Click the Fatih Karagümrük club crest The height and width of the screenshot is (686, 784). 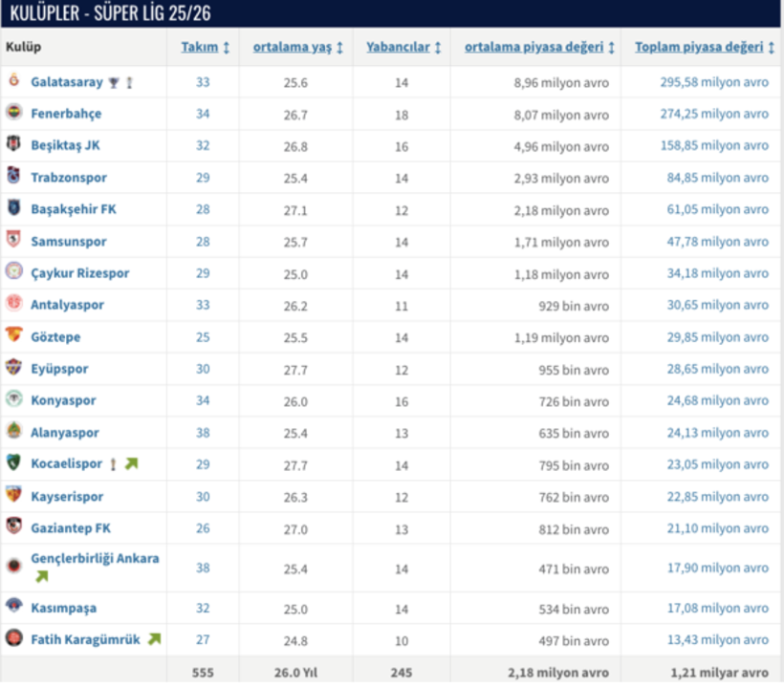point(14,637)
